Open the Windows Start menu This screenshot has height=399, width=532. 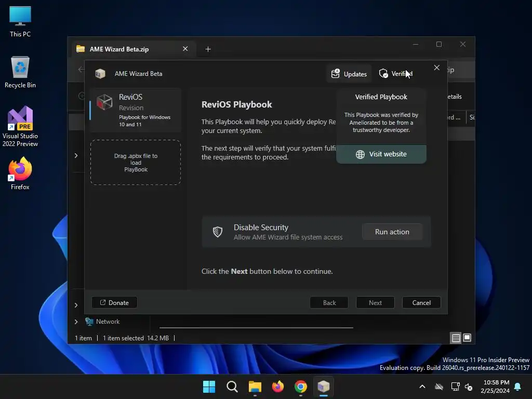pos(209,387)
